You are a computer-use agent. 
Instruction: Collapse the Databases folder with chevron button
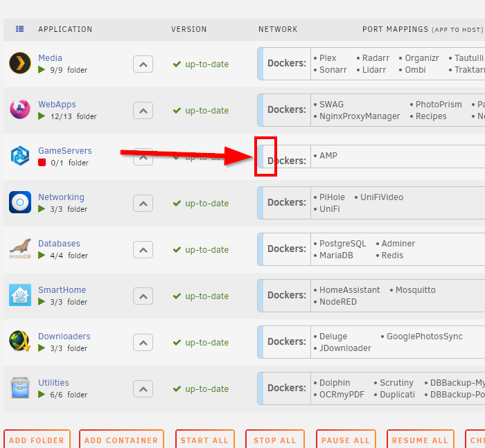pos(143,250)
